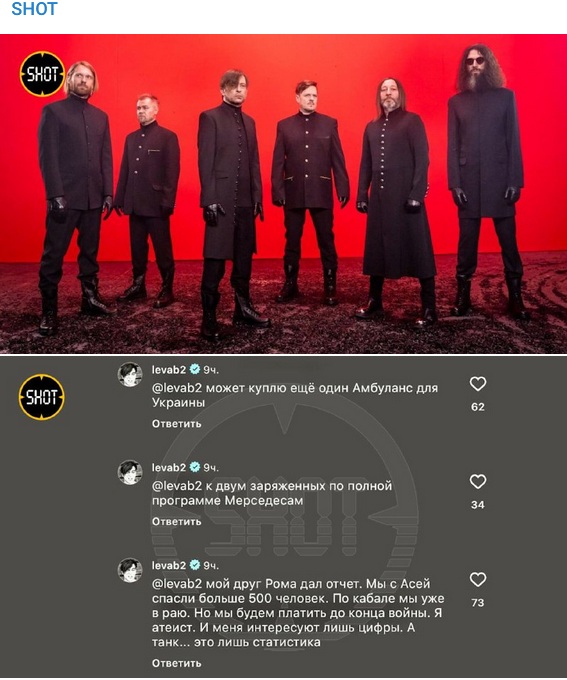Open the band photo in full view
567x680 pixels.
coord(283,194)
